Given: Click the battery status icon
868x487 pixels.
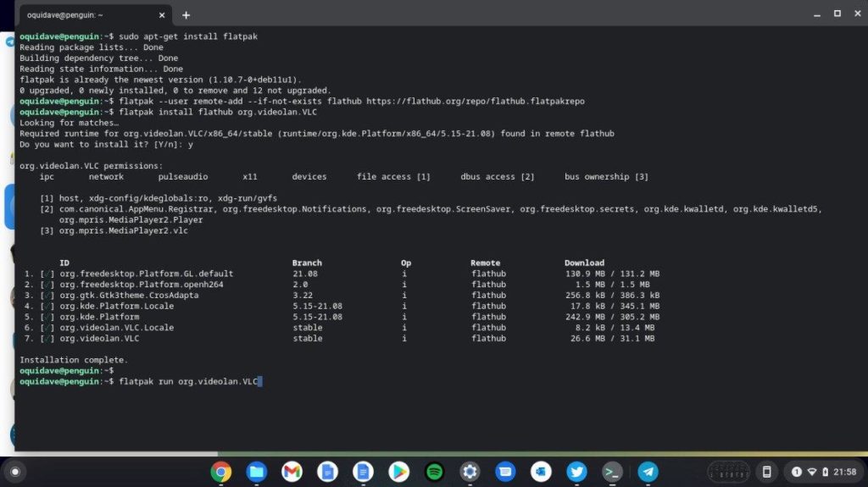Looking at the screenshot, I should coord(825,472).
